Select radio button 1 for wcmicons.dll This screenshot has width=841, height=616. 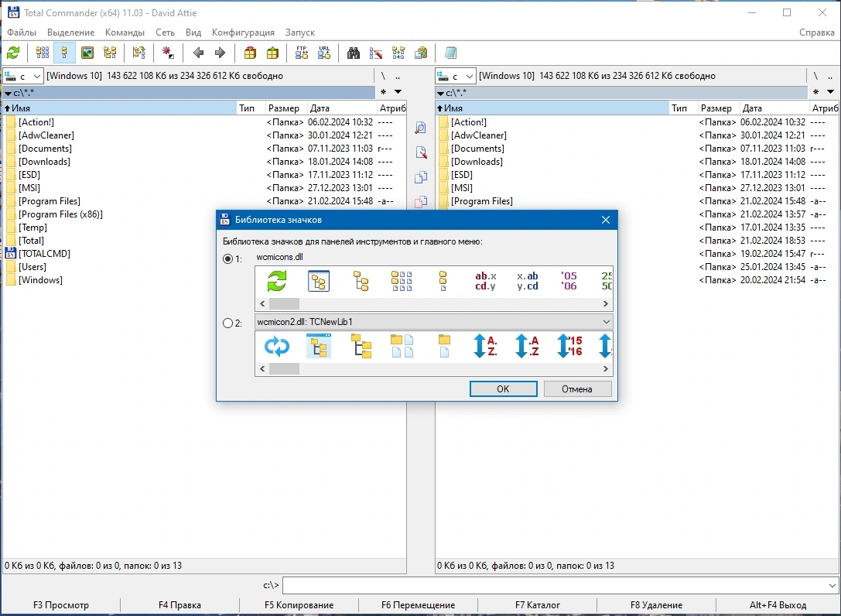227,258
